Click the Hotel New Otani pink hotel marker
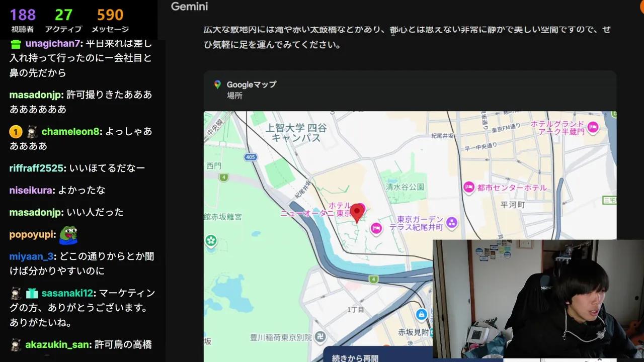The width and height of the screenshot is (644, 362). [x=376, y=229]
